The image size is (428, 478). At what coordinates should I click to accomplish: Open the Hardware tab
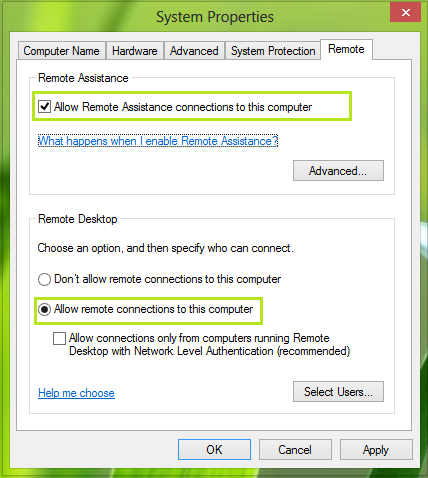pyautogui.click(x=135, y=51)
